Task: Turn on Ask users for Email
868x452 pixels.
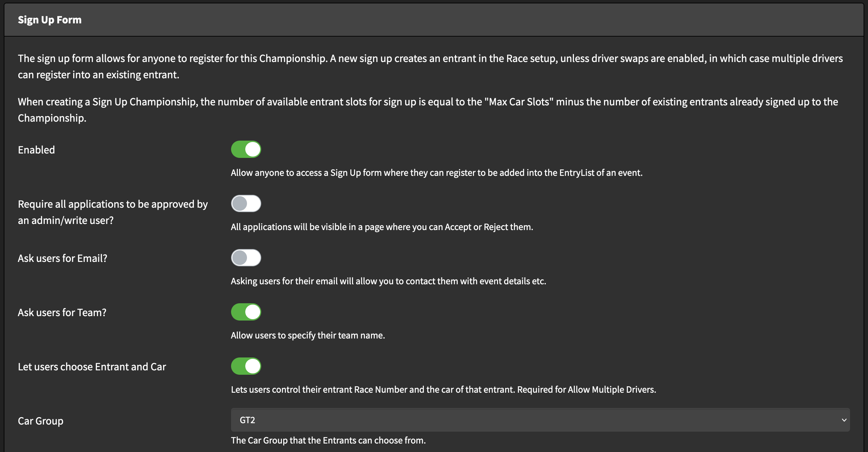Action: (x=246, y=258)
